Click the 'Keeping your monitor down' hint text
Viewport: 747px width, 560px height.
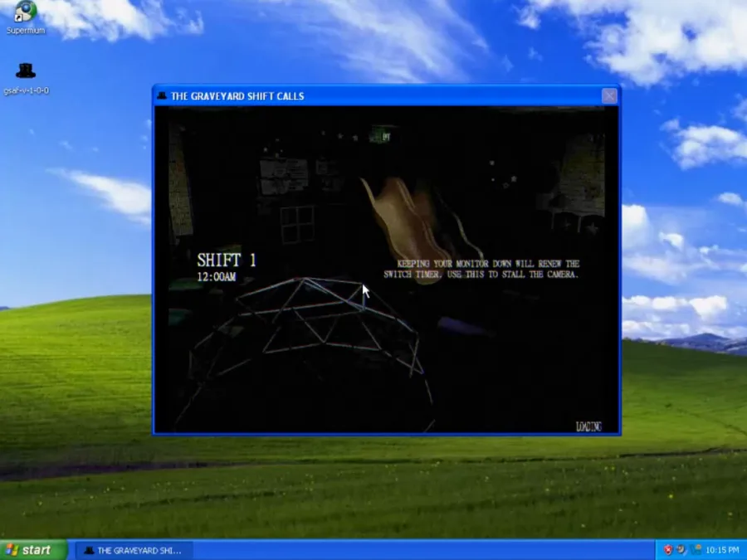coord(481,269)
